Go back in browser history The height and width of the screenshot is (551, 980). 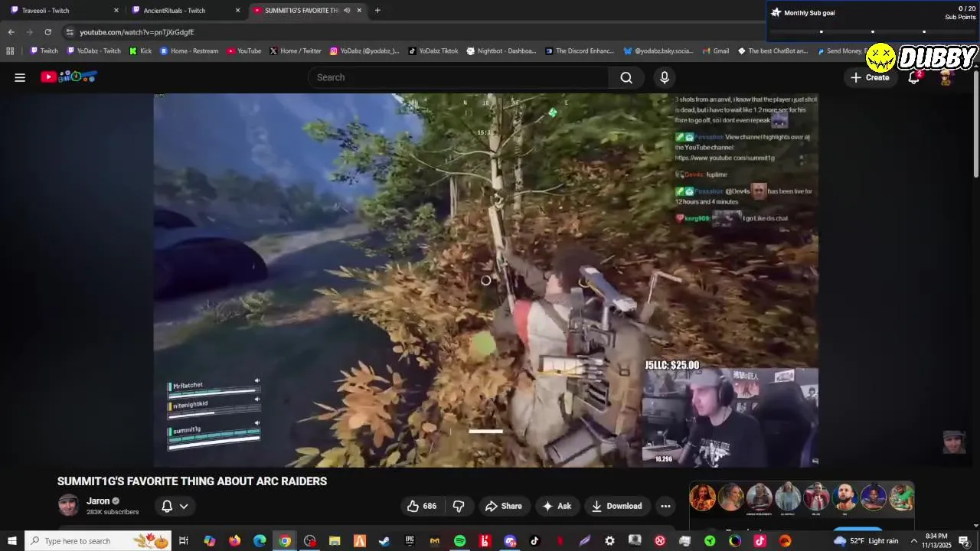click(11, 32)
